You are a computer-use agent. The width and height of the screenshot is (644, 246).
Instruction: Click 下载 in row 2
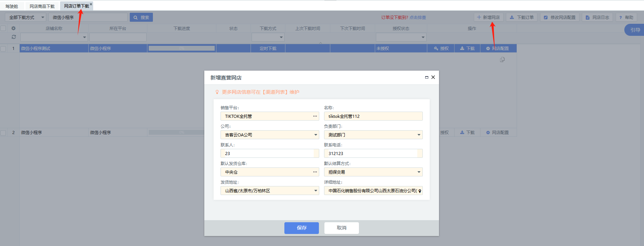pos(467,133)
